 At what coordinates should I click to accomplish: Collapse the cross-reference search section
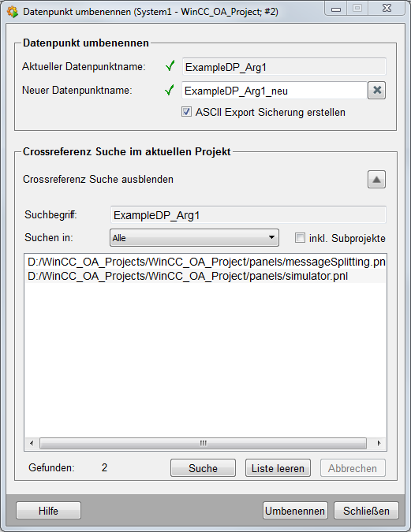tap(376, 180)
